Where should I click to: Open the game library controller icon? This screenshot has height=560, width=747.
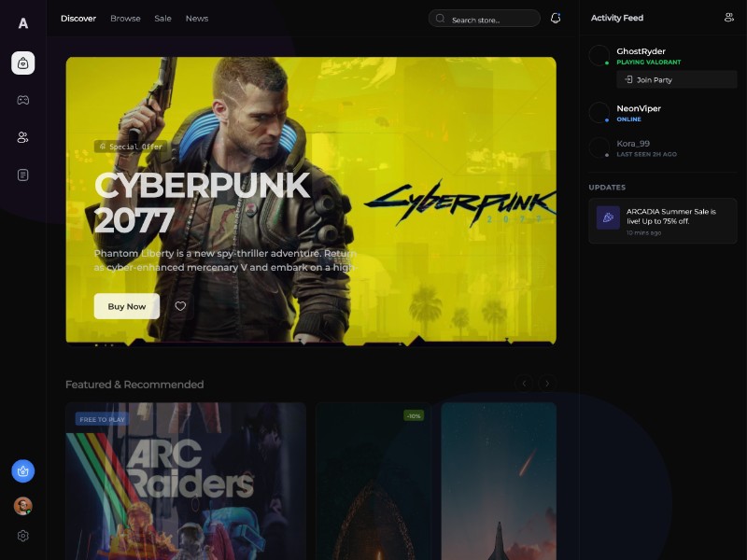tap(23, 100)
